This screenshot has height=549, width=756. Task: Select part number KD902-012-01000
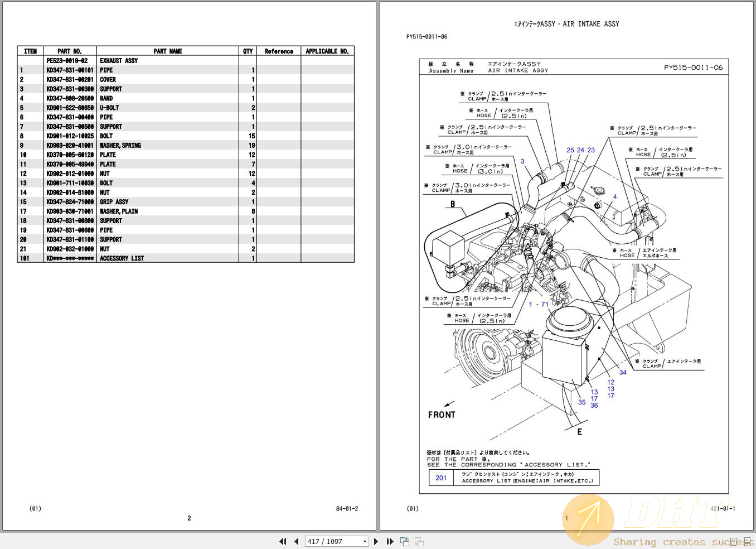tap(70, 174)
